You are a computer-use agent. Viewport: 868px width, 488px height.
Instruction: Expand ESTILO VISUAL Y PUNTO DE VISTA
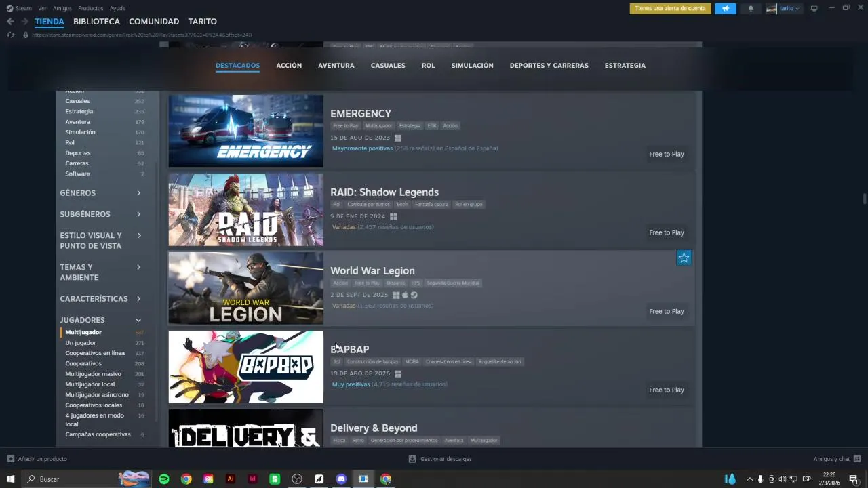(101, 241)
